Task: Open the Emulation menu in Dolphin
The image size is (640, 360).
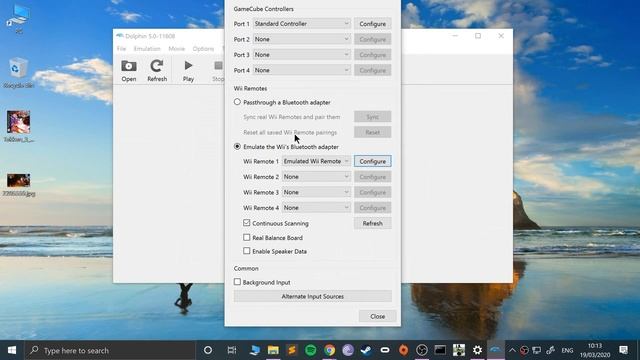Action: (147, 49)
